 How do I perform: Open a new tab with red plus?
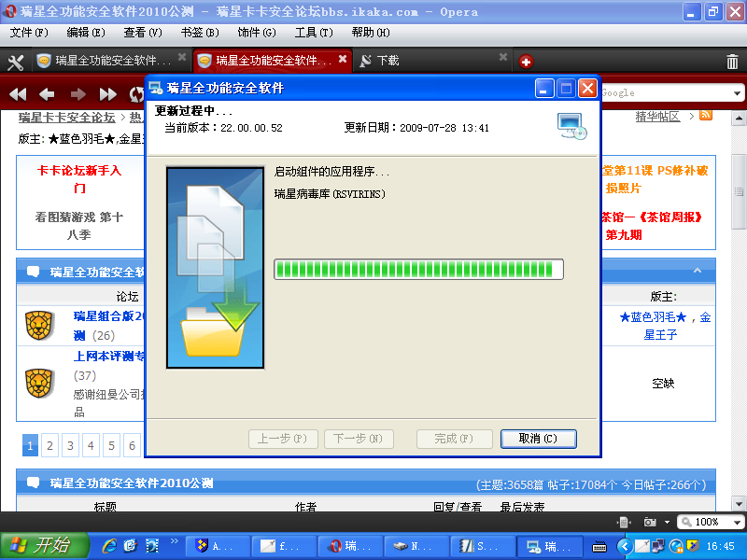(526, 62)
